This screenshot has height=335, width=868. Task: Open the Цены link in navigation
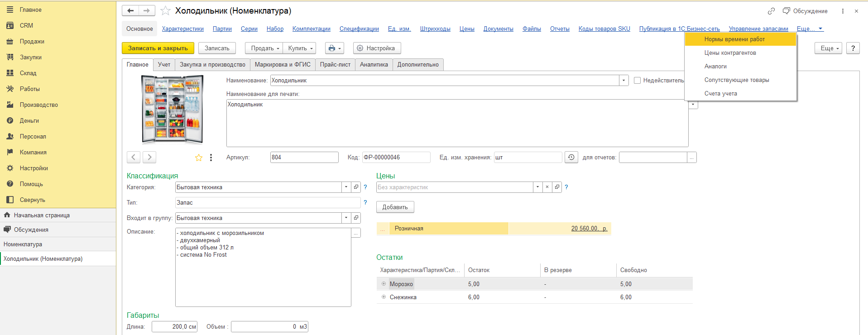point(467,29)
